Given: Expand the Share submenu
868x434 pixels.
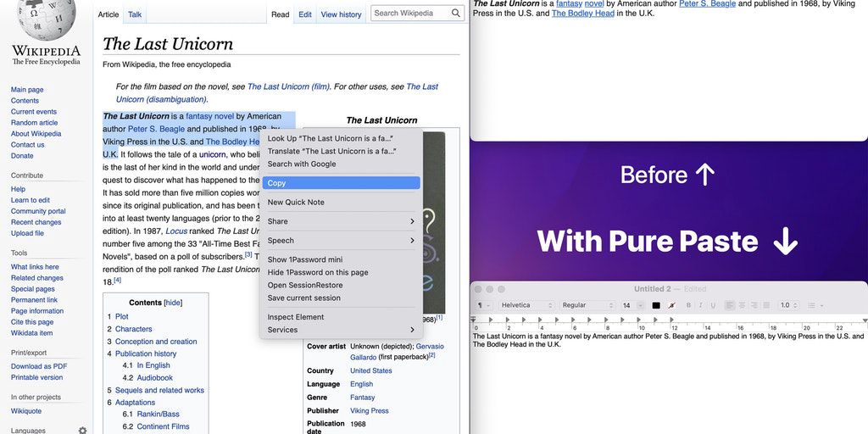Looking at the screenshot, I should (341, 221).
